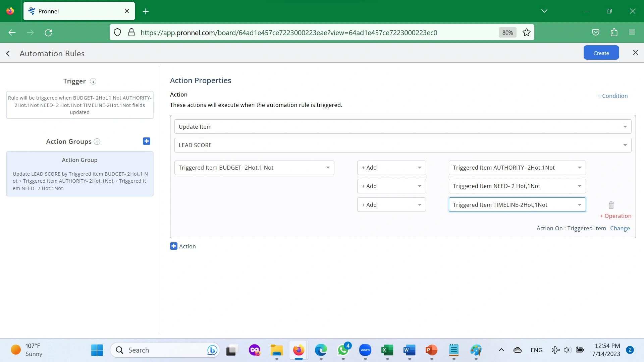The width and height of the screenshot is (644, 362).
Task: Reload the page with the refresh icon
Action: 48,33
